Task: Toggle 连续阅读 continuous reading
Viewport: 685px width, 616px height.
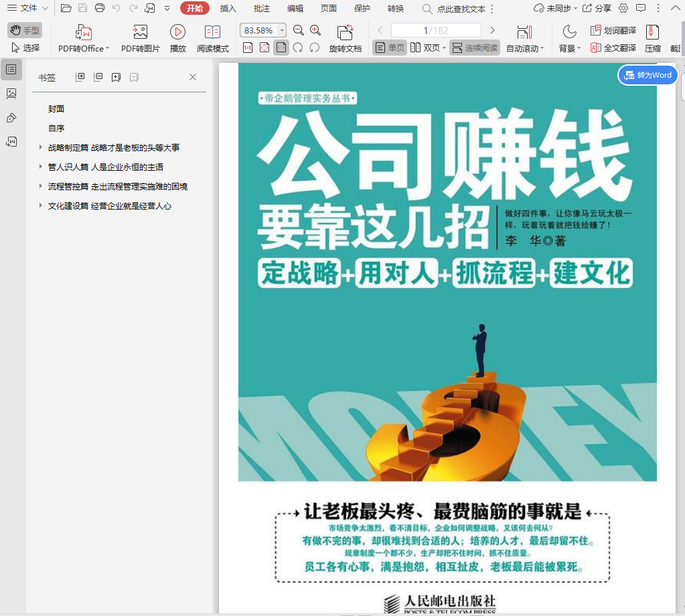Action: click(x=475, y=48)
